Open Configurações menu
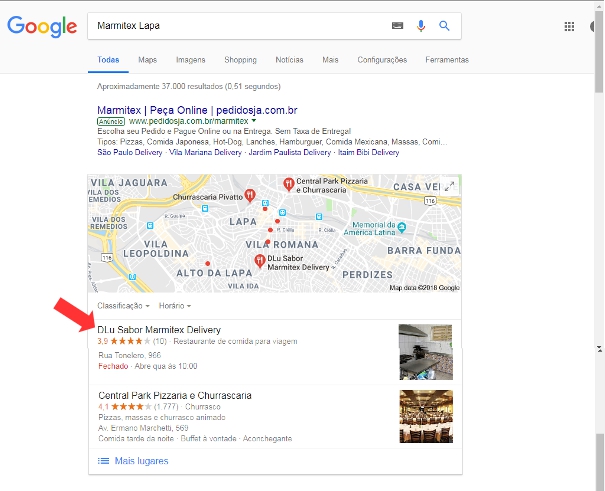 click(382, 60)
